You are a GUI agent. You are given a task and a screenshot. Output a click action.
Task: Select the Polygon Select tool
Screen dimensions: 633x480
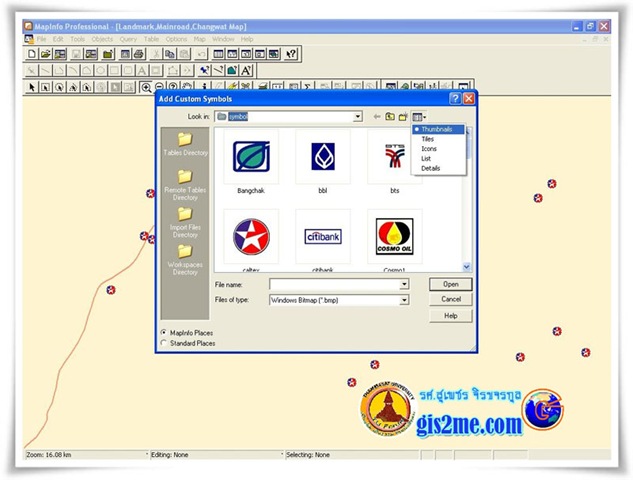point(73,87)
